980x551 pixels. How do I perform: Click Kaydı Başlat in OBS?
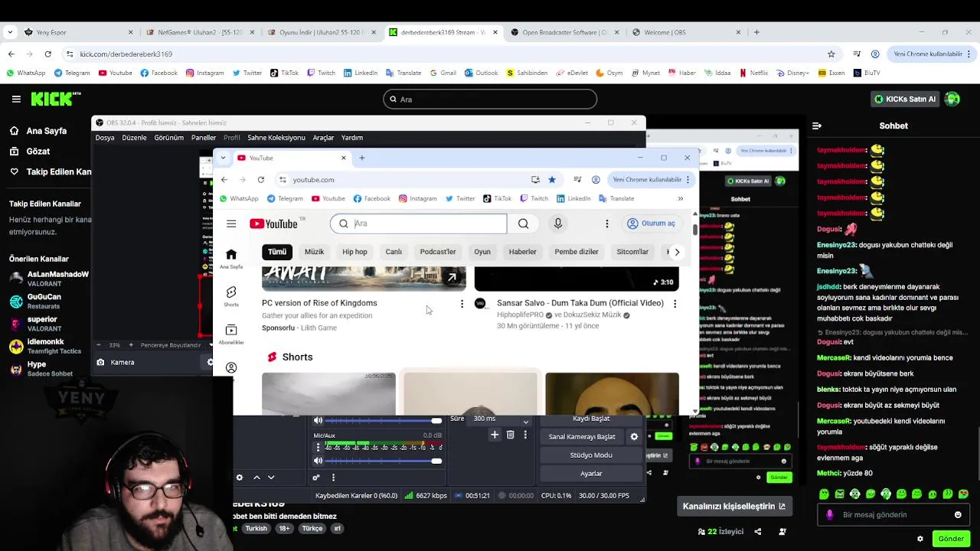click(x=591, y=419)
